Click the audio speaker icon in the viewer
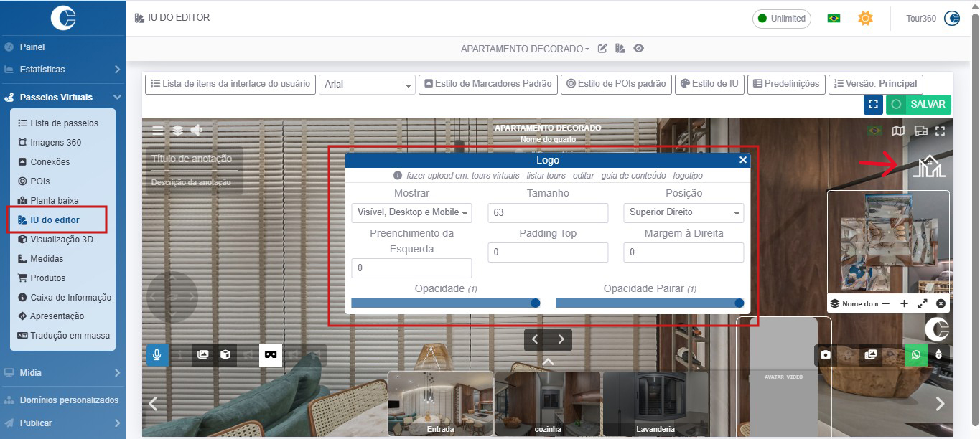Screen dimensions: 980x439 pos(197,130)
